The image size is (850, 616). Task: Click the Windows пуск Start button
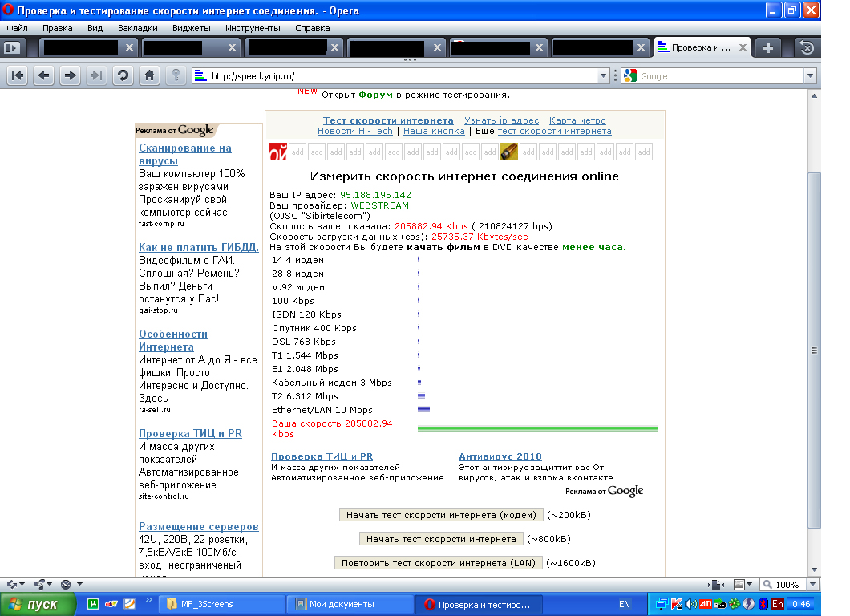coord(39,604)
